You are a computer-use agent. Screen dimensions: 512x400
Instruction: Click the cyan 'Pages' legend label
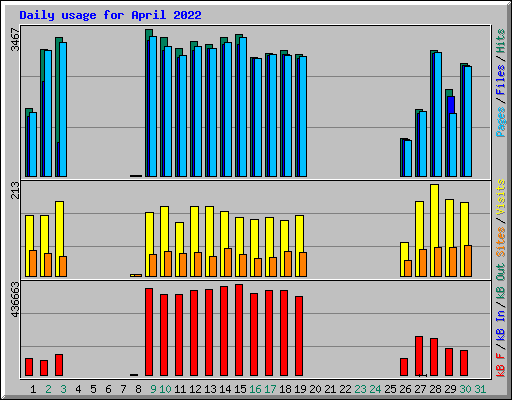click(501, 122)
